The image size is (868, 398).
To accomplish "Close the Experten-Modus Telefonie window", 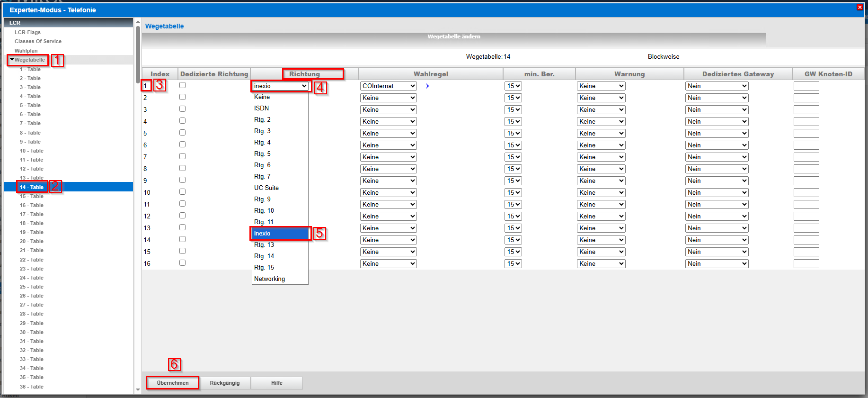I will coord(860,7).
